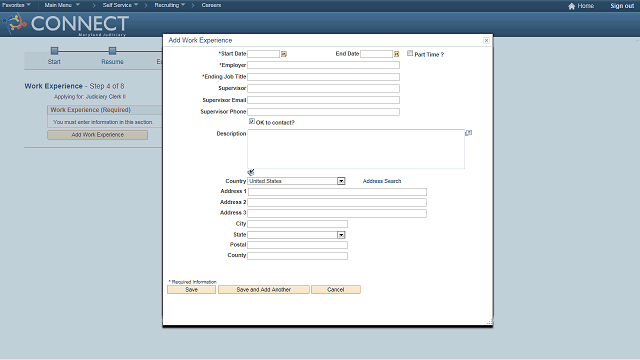The image size is (640, 360).
Task: Open the End Date calendar picker
Action: point(396,54)
